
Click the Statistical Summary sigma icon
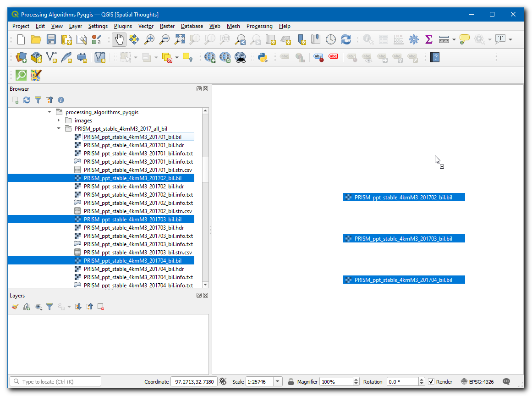pyautogui.click(x=429, y=39)
